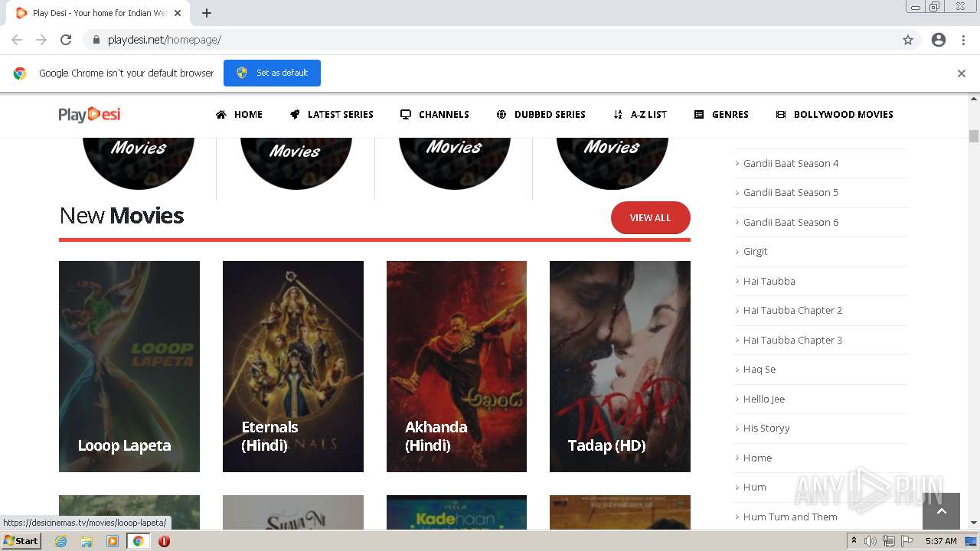Open the GENRES menu
This screenshot has height=551, width=980.
click(721, 114)
